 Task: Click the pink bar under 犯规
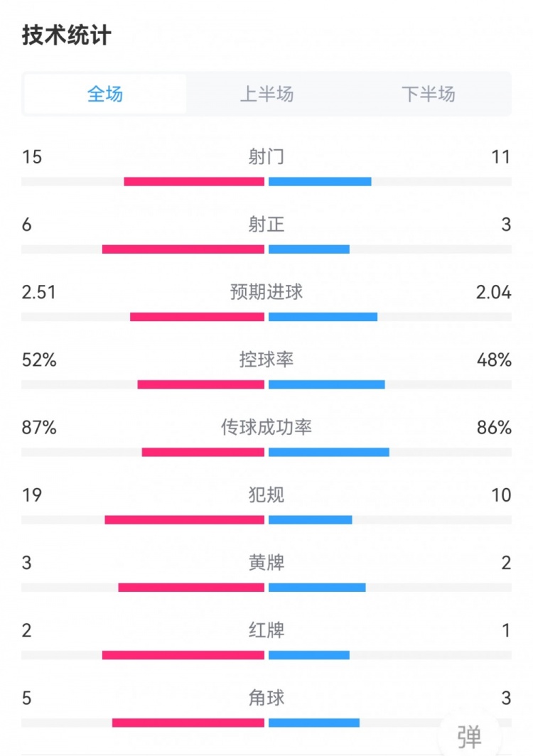185,520
